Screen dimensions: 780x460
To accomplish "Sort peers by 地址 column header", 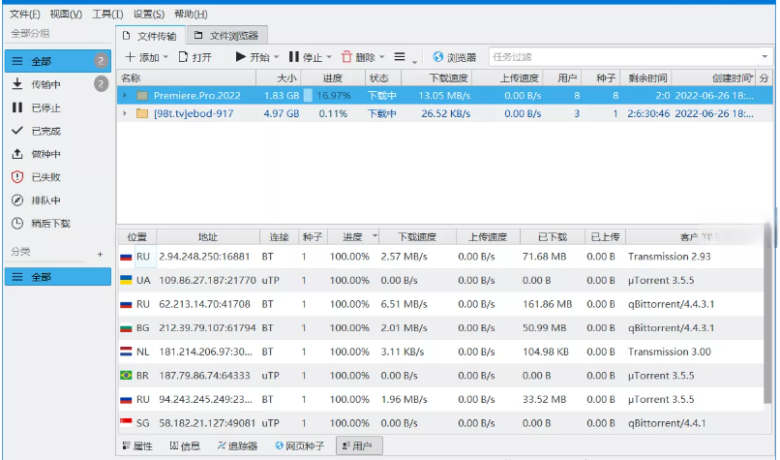I will [208, 237].
